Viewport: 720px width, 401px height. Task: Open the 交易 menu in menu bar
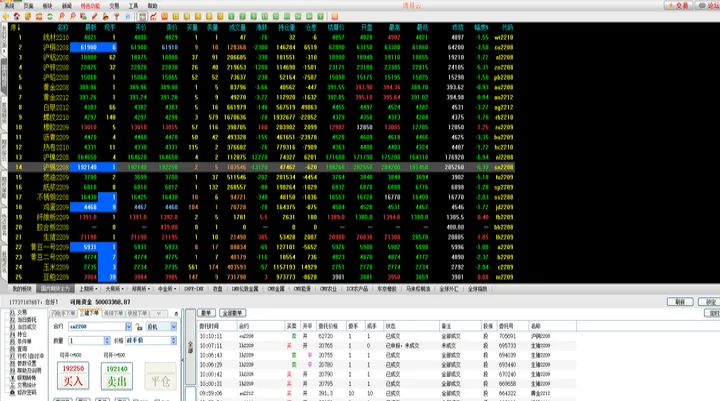pyautogui.click(x=114, y=5)
